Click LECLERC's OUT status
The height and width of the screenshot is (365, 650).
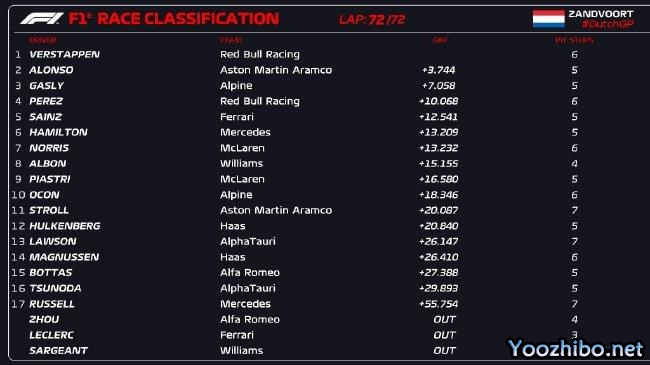pos(444,335)
